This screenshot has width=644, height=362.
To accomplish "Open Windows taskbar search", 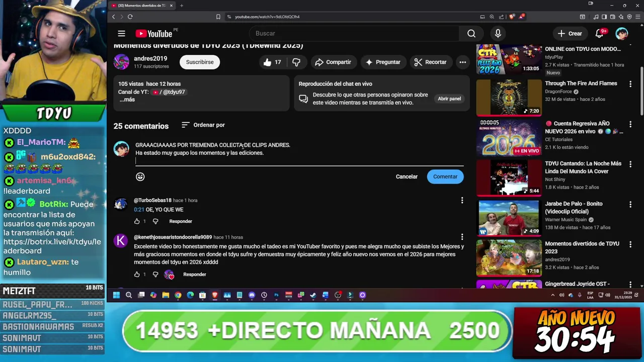I will (129, 295).
